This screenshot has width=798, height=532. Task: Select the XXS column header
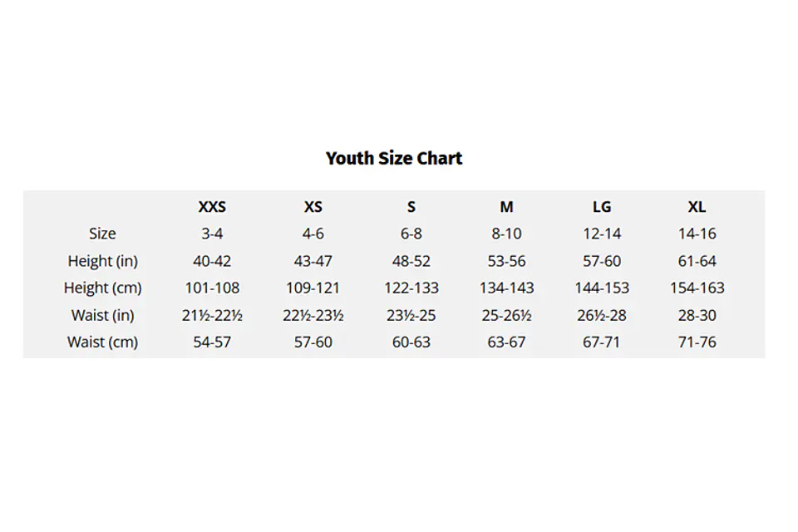(212, 207)
